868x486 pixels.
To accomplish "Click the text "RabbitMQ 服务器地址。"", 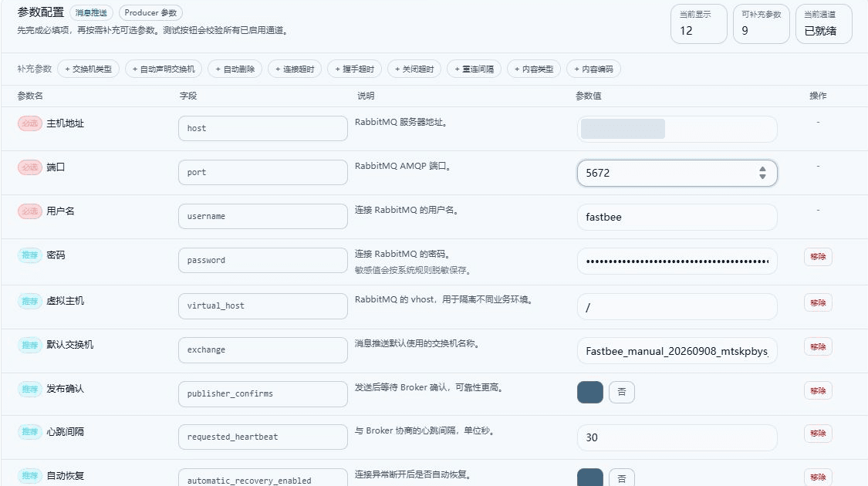I will click(x=401, y=123).
